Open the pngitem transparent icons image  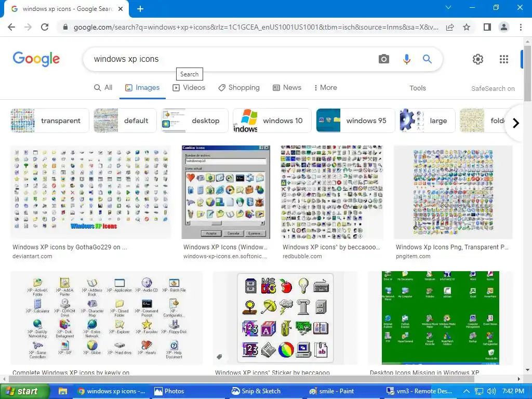click(453, 192)
